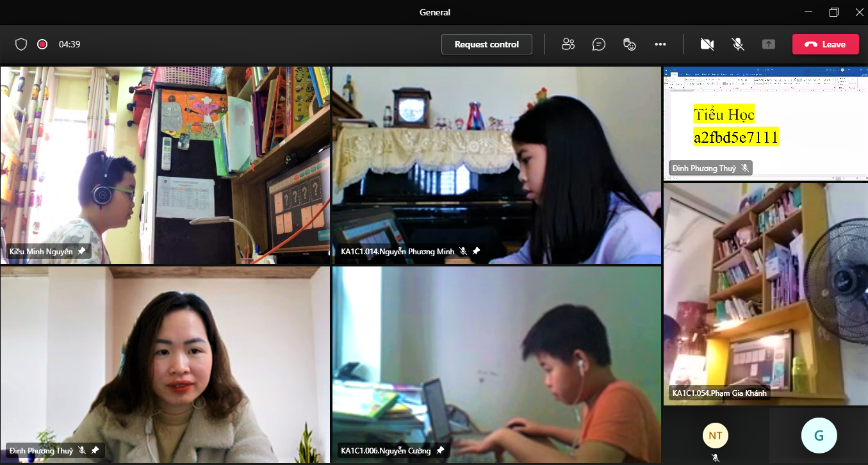Viewport: 868px width, 465px height.
Task: Click pin icon on Kiều Minh Nguyên's video
Action: [x=81, y=252]
